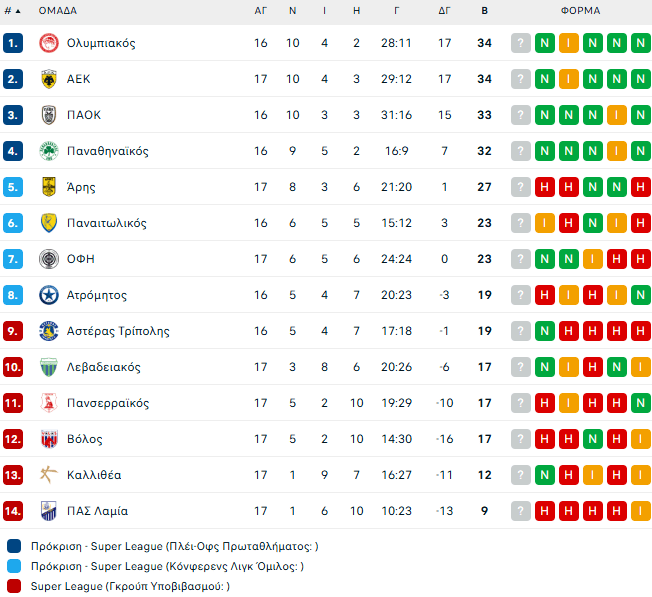652x597 pixels.
Task: Click the ΟΜΑΔΑ column header
Action: click(x=58, y=11)
